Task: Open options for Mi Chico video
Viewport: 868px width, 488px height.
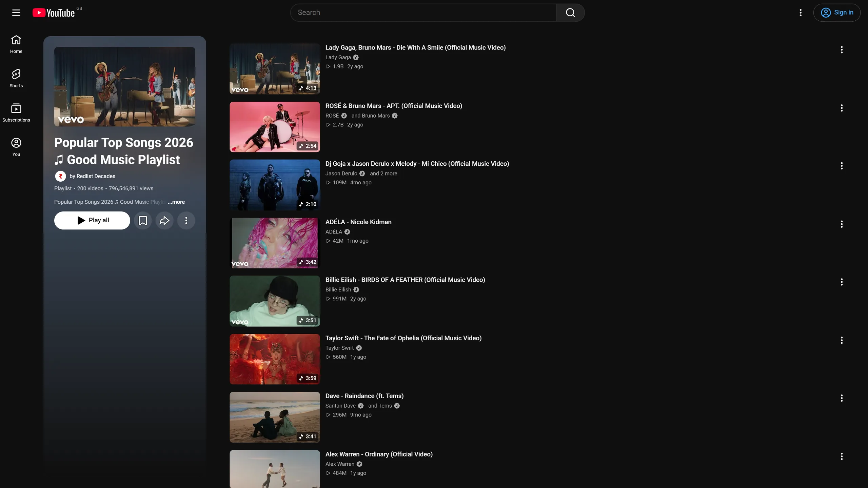Action: [842, 166]
